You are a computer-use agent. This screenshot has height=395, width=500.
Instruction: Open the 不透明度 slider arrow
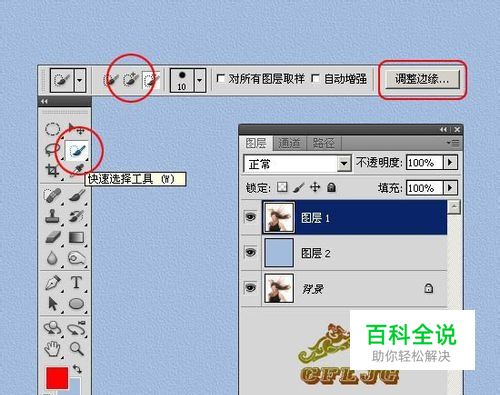point(450,163)
